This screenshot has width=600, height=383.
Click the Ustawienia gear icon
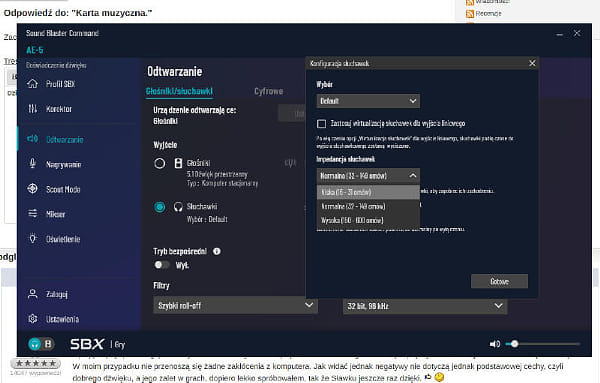(33, 319)
